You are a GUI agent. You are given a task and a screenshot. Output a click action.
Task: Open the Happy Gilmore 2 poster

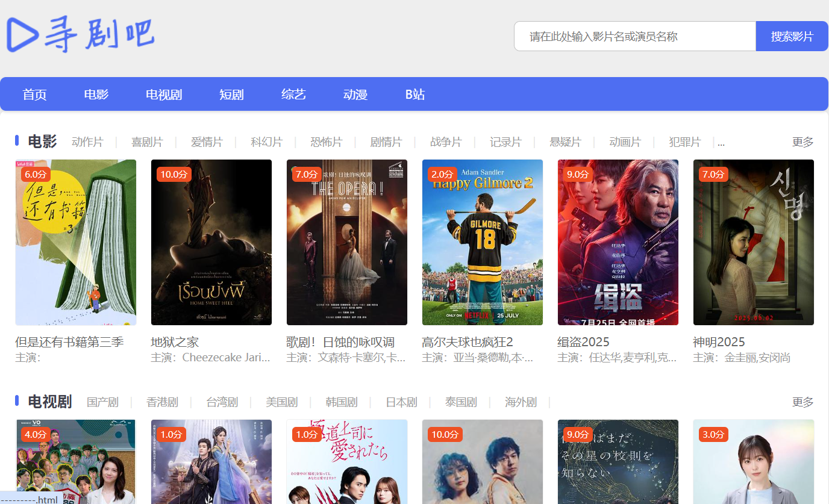click(x=482, y=242)
